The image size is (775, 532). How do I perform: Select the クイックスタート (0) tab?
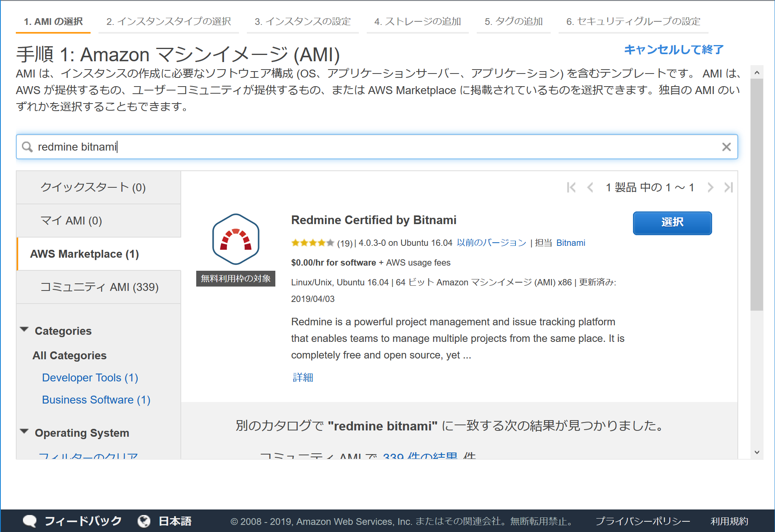(99, 187)
